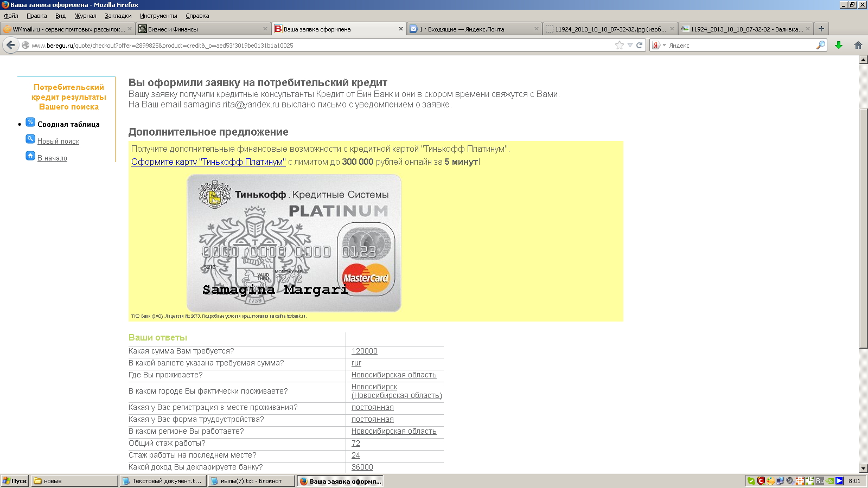Click the 24 стаж на последнем месте answer
868x488 pixels.
coord(355,455)
